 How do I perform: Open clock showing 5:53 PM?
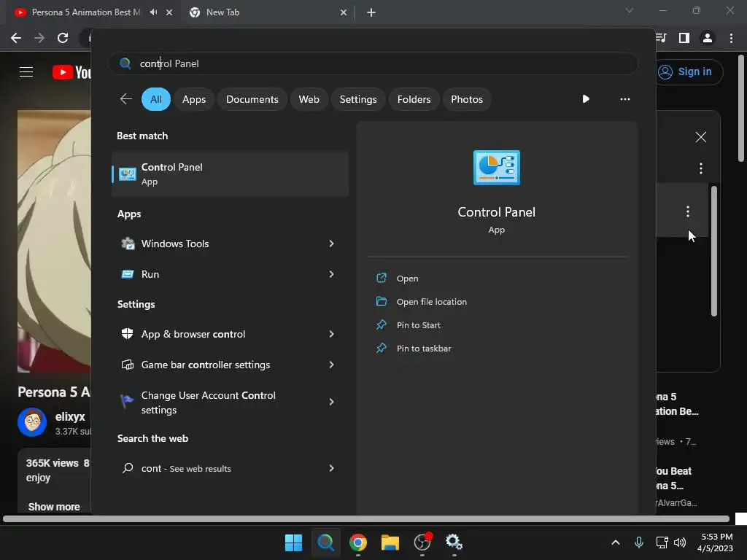pos(715,542)
